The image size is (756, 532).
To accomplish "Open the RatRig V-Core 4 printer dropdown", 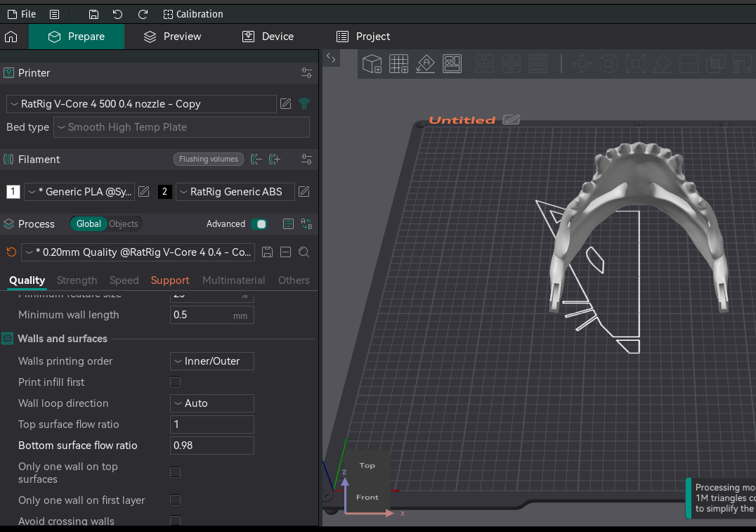I will [x=141, y=104].
